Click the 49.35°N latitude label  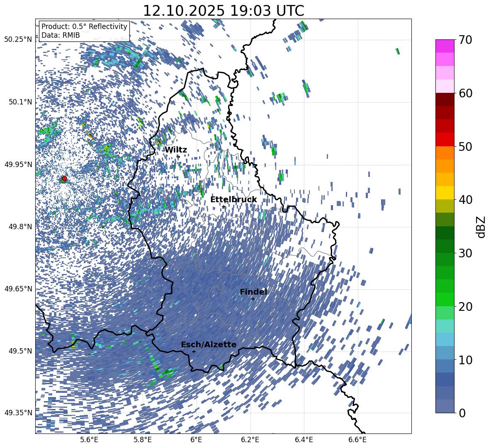[18, 413]
